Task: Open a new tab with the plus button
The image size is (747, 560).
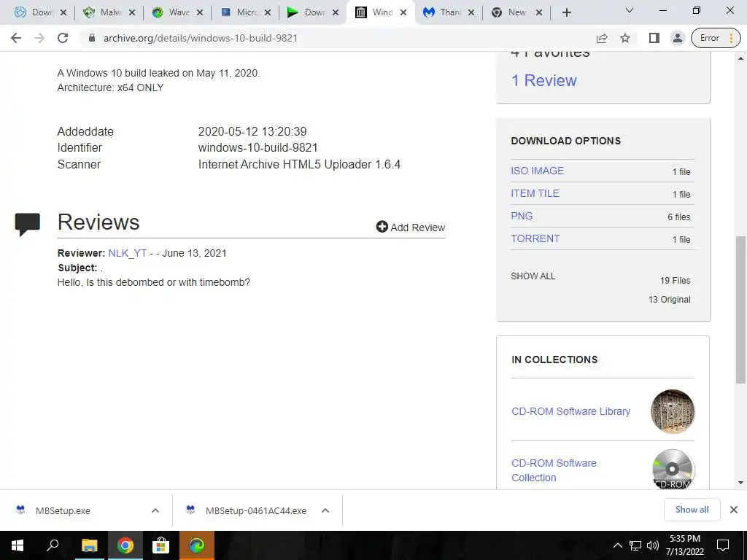Action: [x=566, y=13]
